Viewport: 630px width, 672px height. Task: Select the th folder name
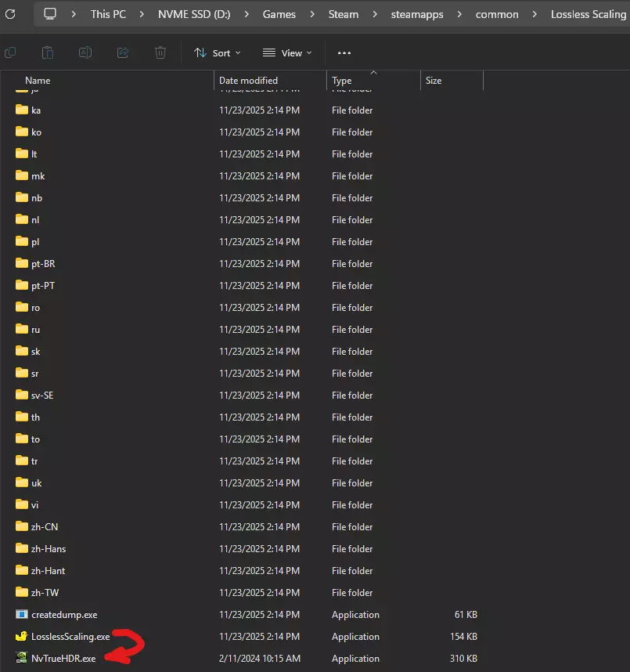coord(35,417)
